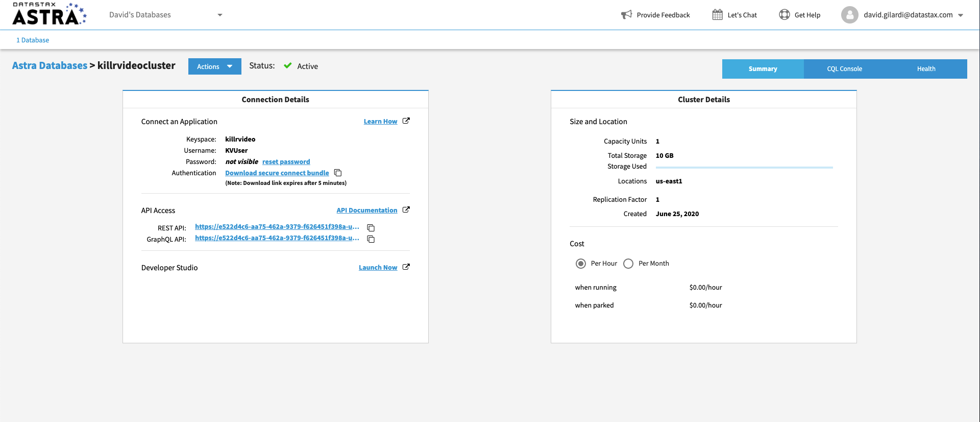Screen dimensions: 980x422
Task: Copy the REST API URL
Action: click(x=371, y=228)
